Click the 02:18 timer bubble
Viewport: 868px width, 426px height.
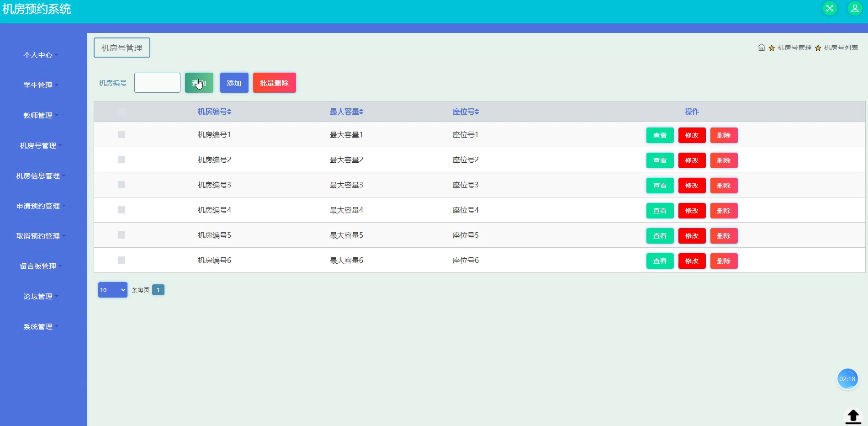click(847, 379)
